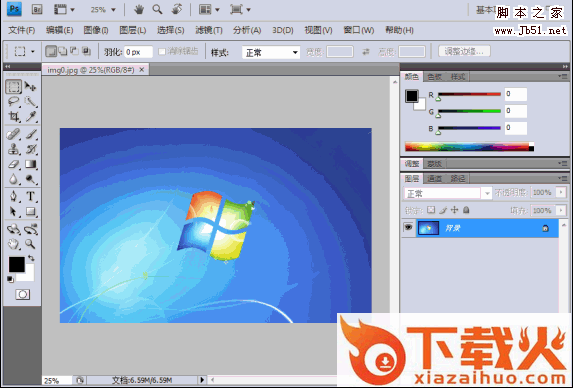The height and width of the screenshot is (389, 573).
Task: Toggle lock all
Action: tap(466, 210)
